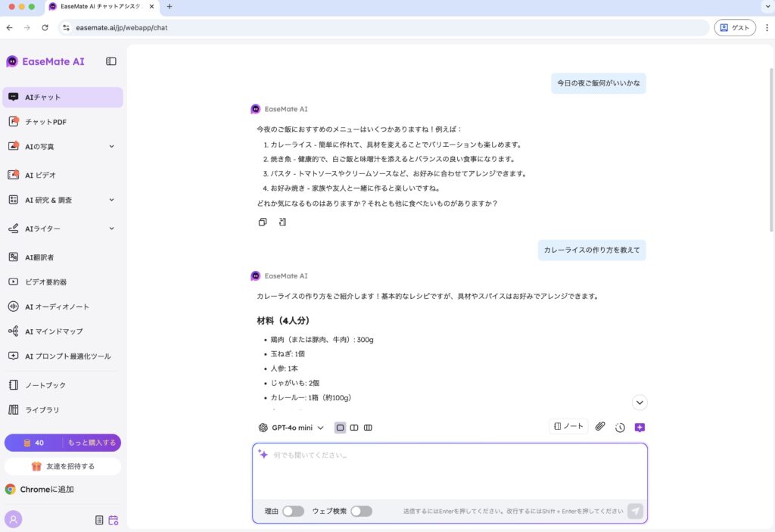Screen dimensions: 775x532
Task: Click the calendar icon at the sidebar bottom
Action: click(x=114, y=520)
